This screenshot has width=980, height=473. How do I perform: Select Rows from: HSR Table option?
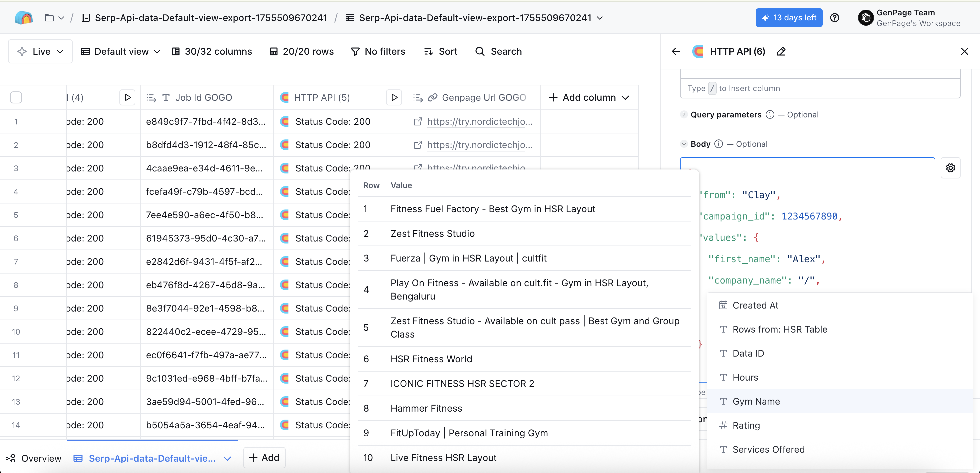(840, 330)
